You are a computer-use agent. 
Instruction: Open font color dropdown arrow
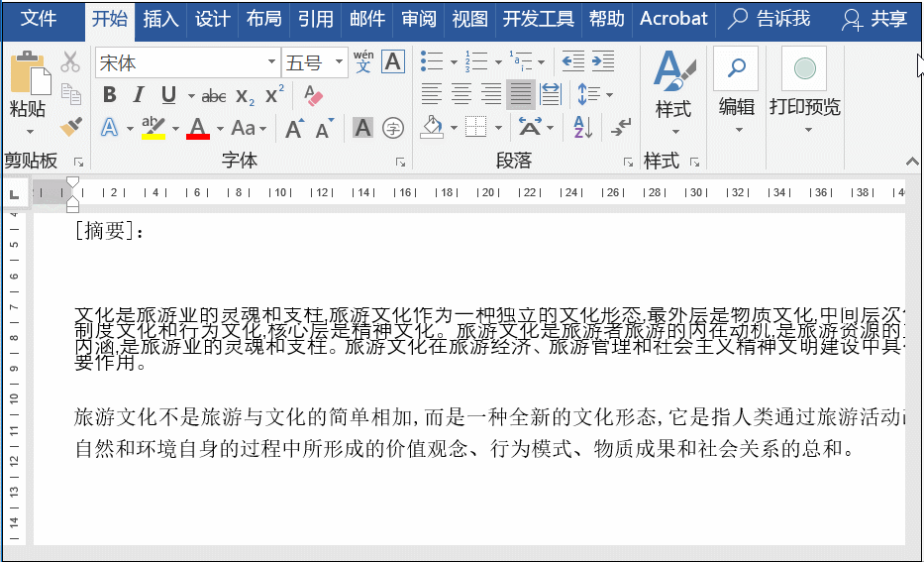tap(220, 129)
